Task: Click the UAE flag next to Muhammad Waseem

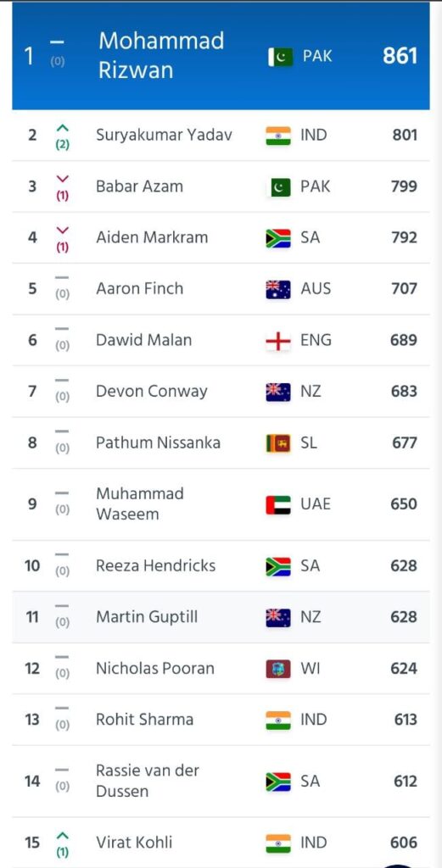Action: (278, 505)
